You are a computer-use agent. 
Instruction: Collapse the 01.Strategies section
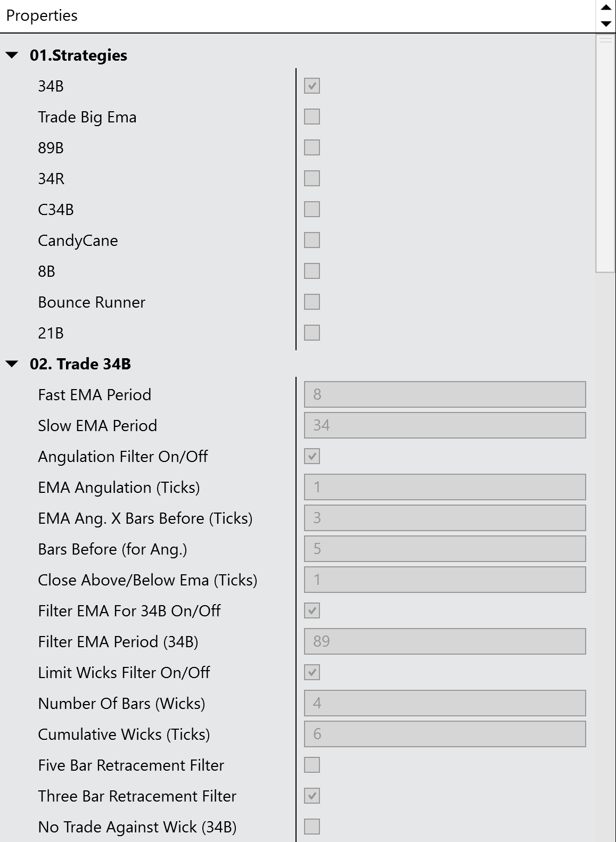pyautogui.click(x=12, y=55)
